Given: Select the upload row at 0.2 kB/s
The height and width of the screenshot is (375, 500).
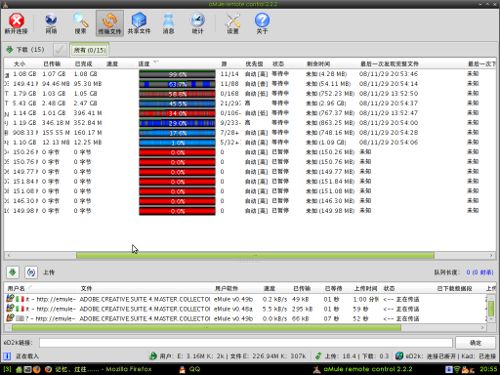Looking at the screenshot, I should (245, 299).
